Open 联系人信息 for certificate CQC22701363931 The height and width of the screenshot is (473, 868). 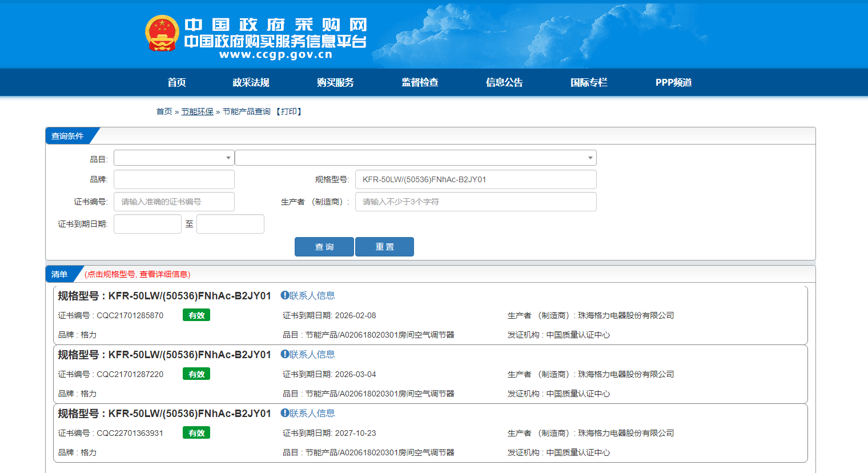(x=312, y=413)
